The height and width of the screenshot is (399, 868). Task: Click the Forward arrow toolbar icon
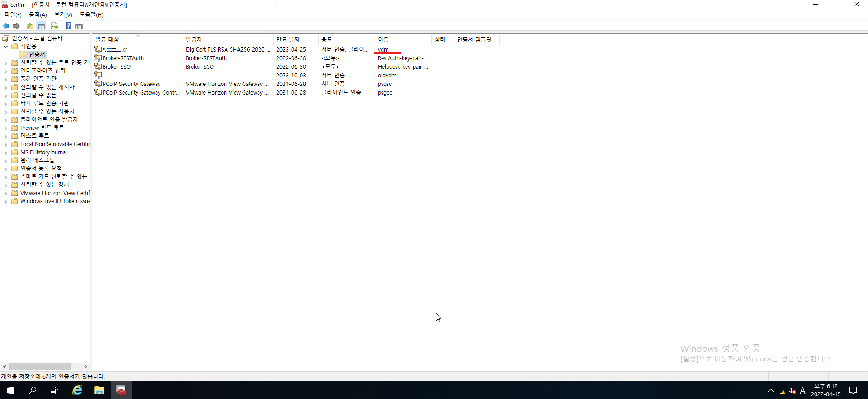pos(16,26)
